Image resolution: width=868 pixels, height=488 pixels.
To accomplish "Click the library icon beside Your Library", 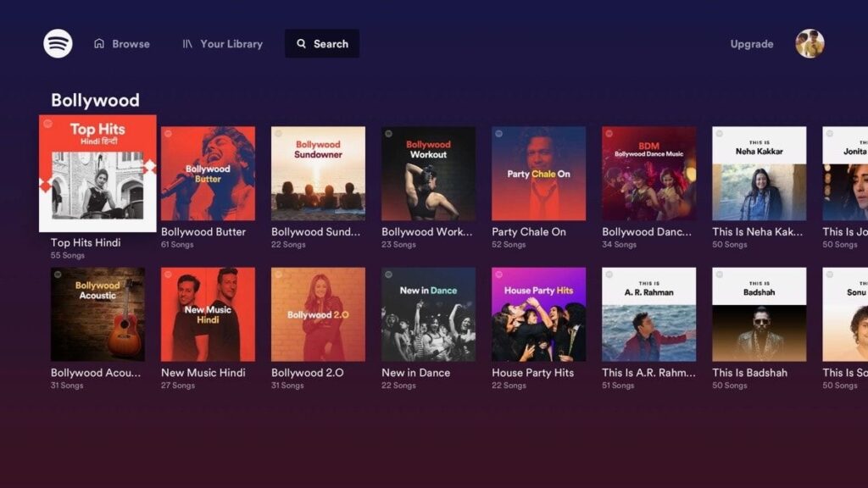I will point(187,44).
